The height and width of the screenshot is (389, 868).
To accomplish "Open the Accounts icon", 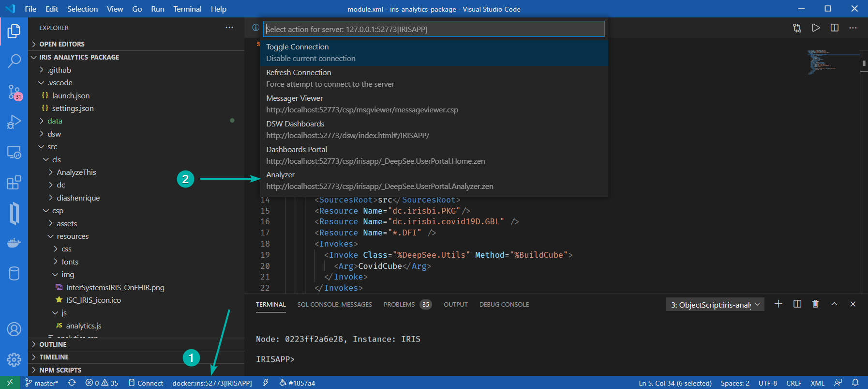I will pyautogui.click(x=14, y=329).
